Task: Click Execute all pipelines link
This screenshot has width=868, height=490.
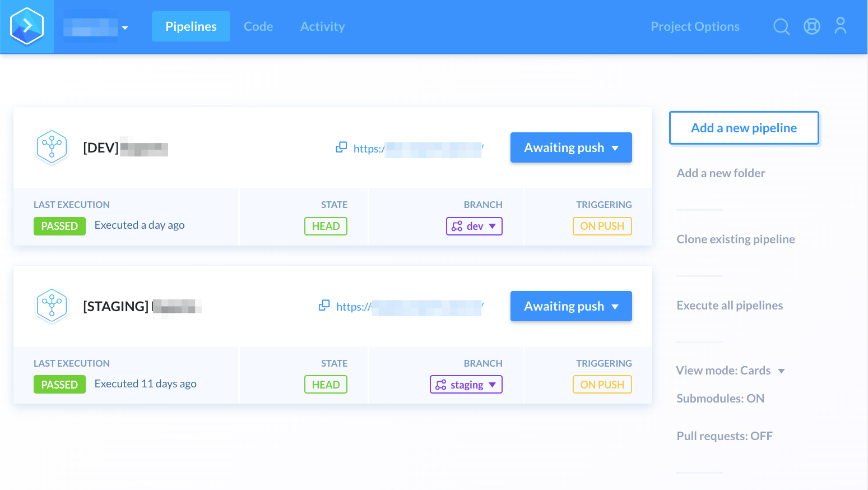Action: (x=730, y=306)
